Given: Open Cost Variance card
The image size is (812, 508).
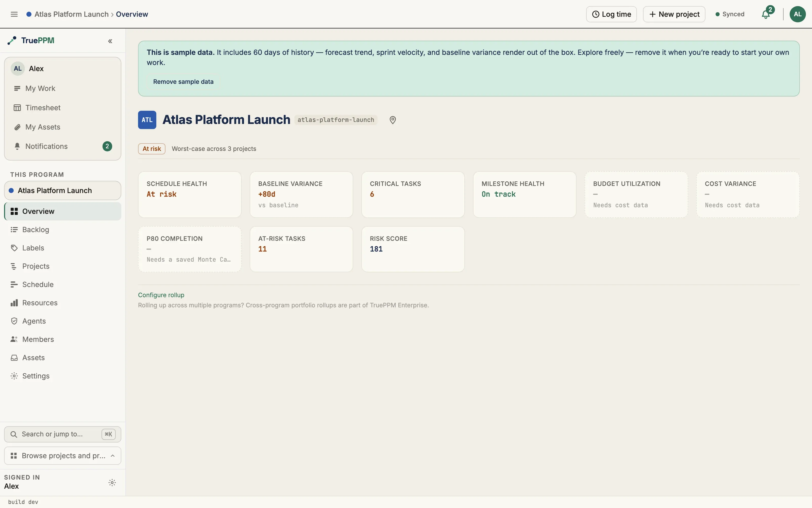Looking at the screenshot, I should pyautogui.click(x=748, y=195).
